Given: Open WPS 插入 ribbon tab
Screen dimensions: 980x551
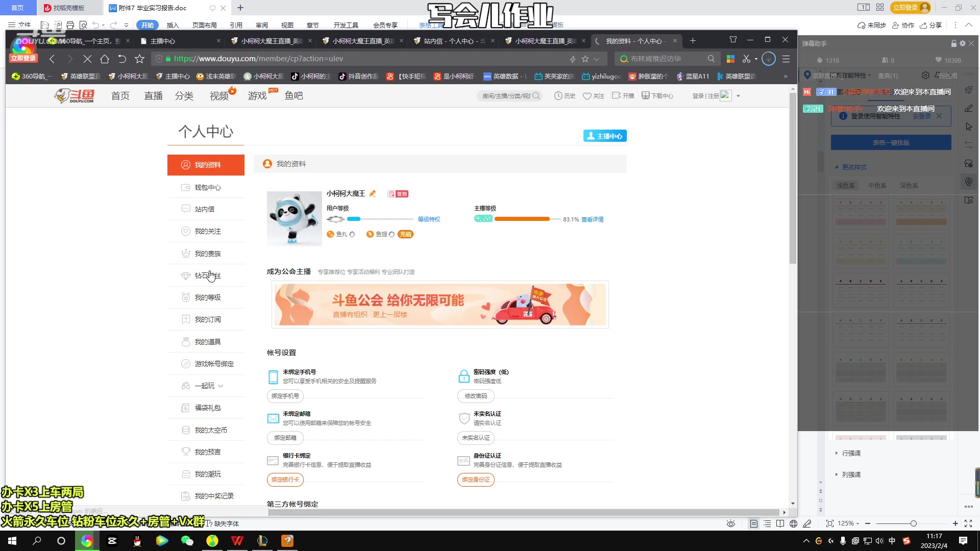Looking at the screenshot, I should tap(173, 25).
